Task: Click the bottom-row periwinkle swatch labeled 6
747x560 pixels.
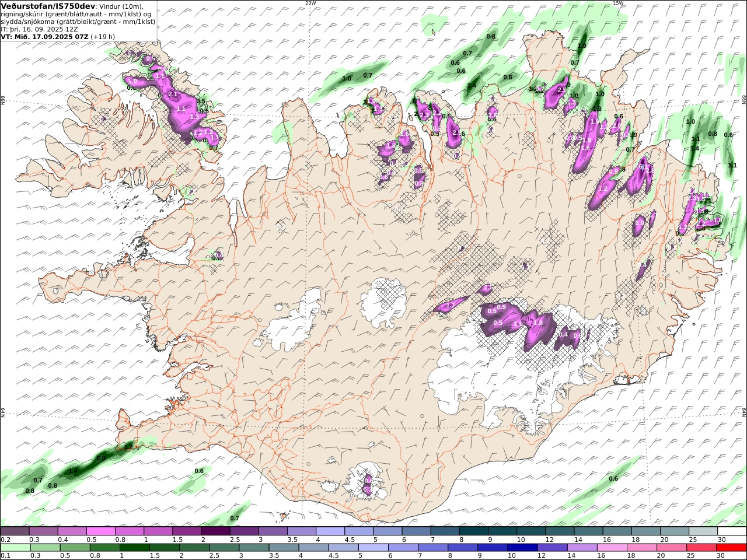Action: click(x=402, y=548)
